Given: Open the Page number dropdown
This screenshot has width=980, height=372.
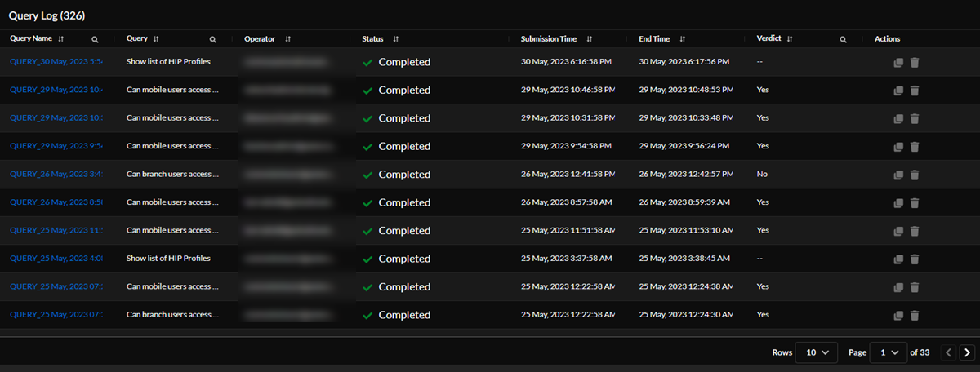Looking at the screenshot, I should 889,352.
